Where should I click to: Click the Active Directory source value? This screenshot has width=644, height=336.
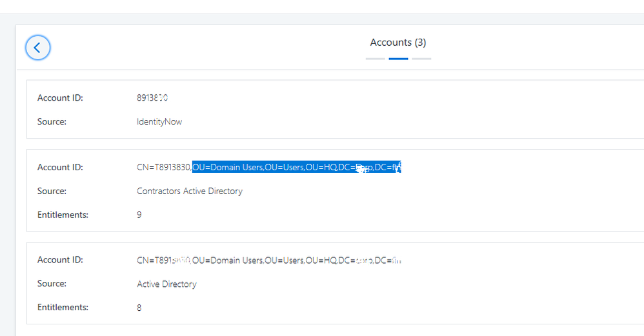[x=166, y=284]
